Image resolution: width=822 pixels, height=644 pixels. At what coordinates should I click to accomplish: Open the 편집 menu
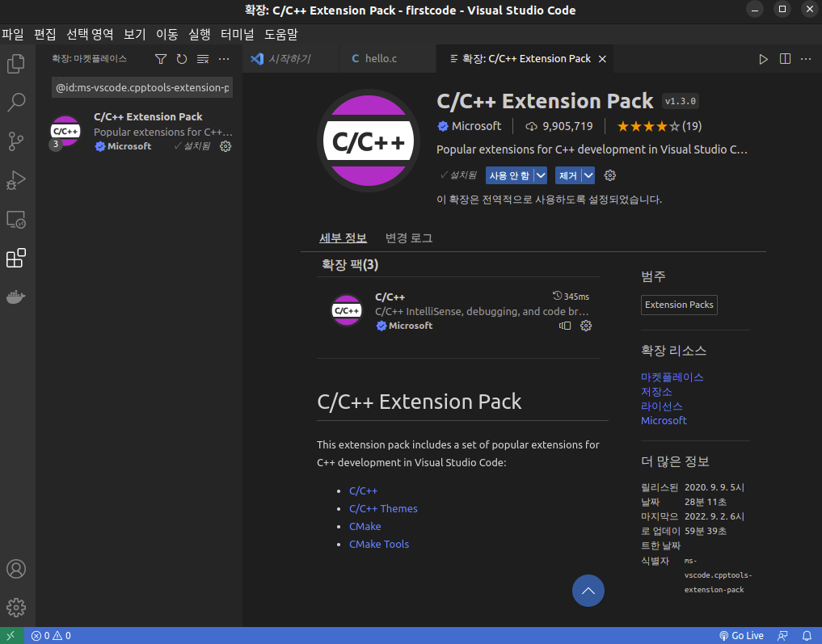[x=45, y=35]
